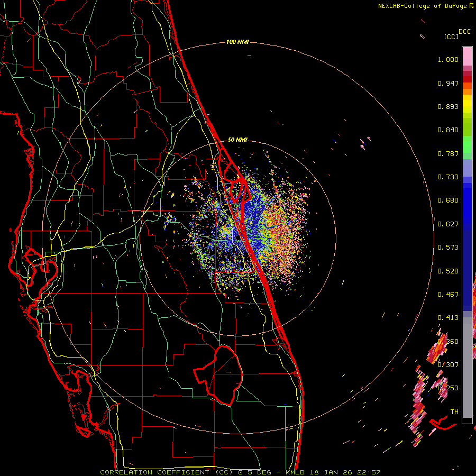
Task: Select the 0.520 scale value
Action: click(x=448, y=271)
